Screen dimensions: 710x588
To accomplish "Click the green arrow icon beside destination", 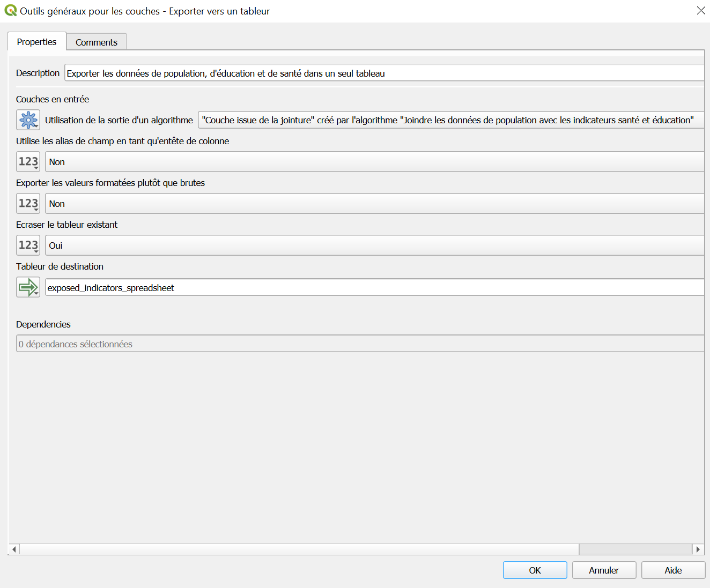I will [28, 287].
